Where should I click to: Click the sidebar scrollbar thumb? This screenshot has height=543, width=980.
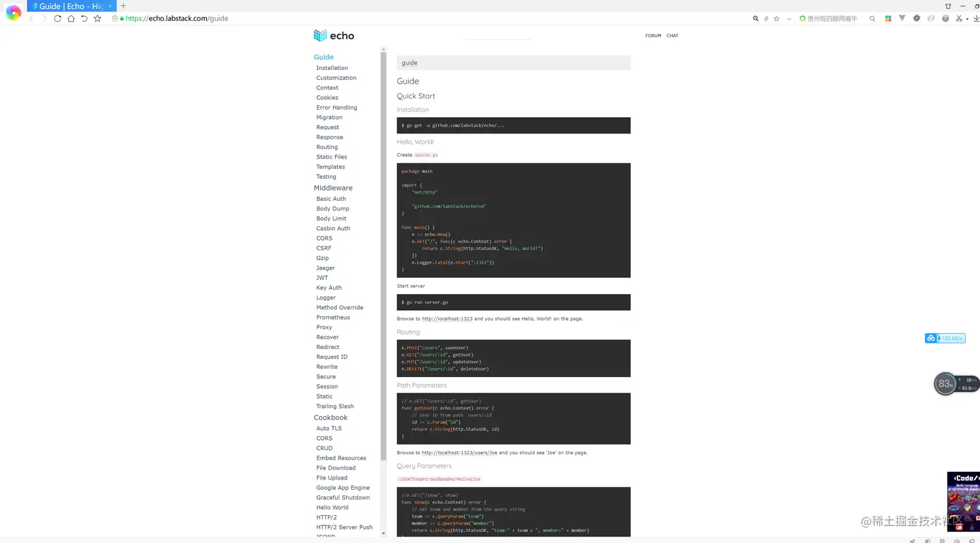(x=383, y=256)
